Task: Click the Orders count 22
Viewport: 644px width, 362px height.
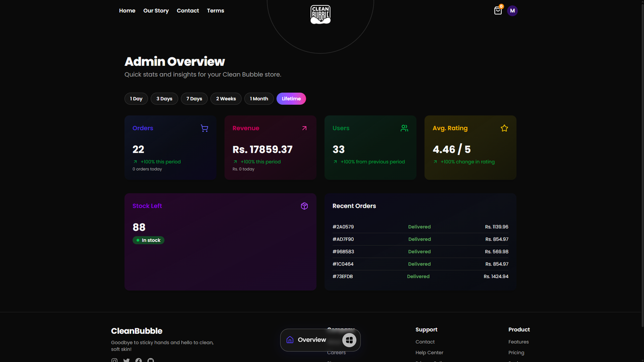Action: [138, 149]
